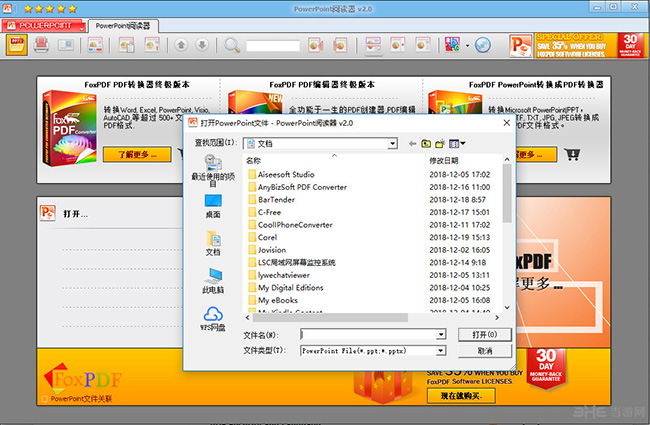Click the file list vertical scrollbar thumb
The width and height of the screenshot is (650, 425).
click(x=507, y=193)
